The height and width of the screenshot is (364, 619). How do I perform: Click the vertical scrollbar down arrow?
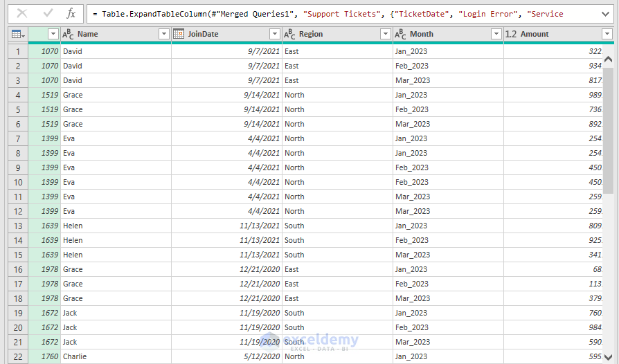pyautogui.click(x=609, y=357)
